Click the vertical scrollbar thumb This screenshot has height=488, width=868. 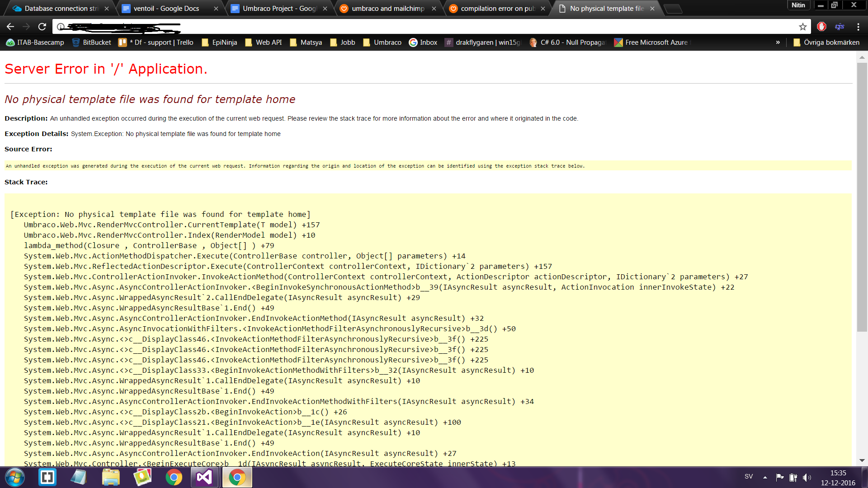[862, 197]
